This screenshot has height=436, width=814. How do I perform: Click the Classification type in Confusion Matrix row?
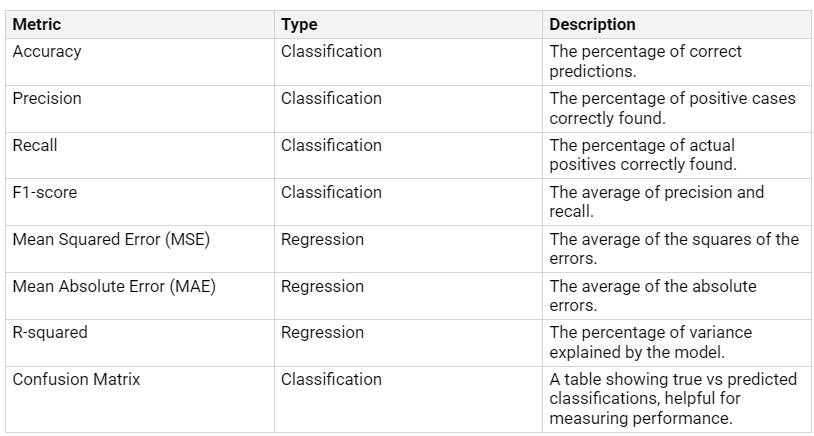point(331,379)
